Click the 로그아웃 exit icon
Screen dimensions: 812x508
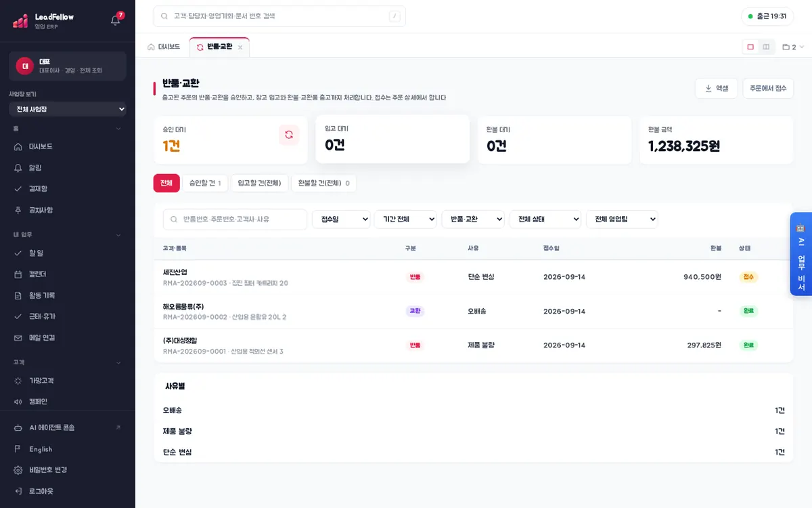point(18,491)
